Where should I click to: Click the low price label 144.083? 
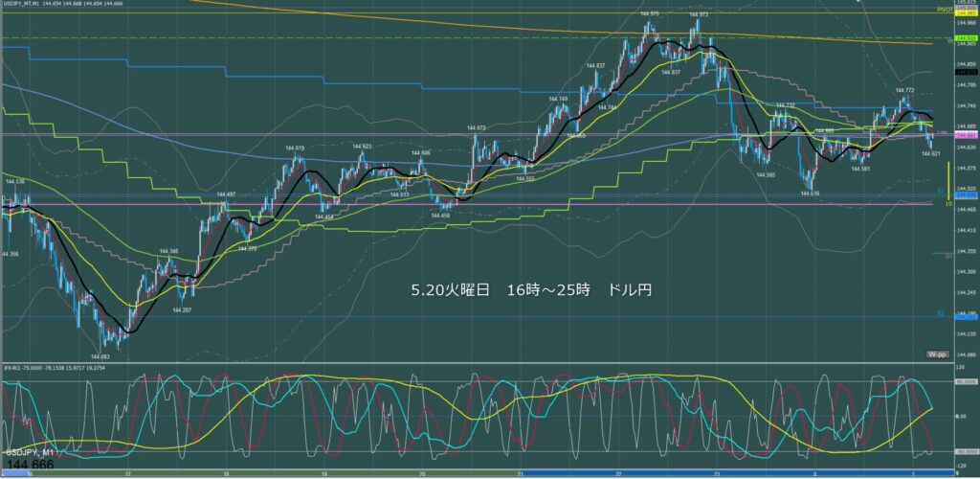(x=100, y=356)
